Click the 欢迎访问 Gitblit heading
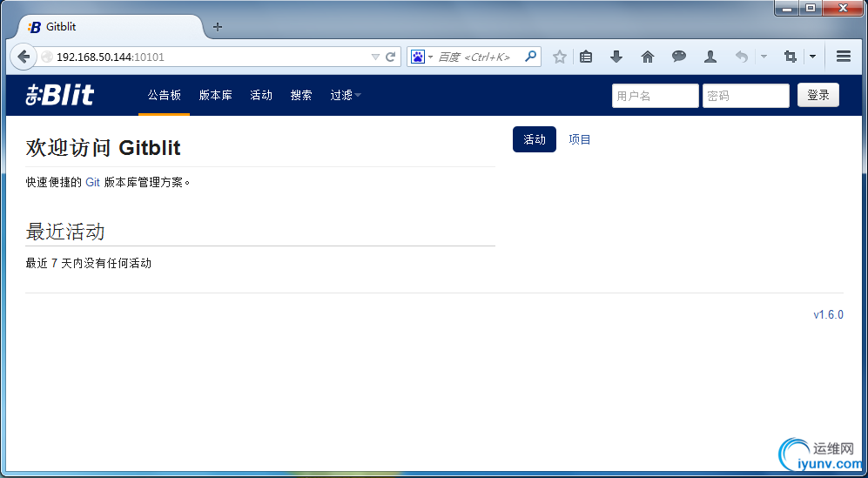The image size is (868, 478). [x=103, y=148]
